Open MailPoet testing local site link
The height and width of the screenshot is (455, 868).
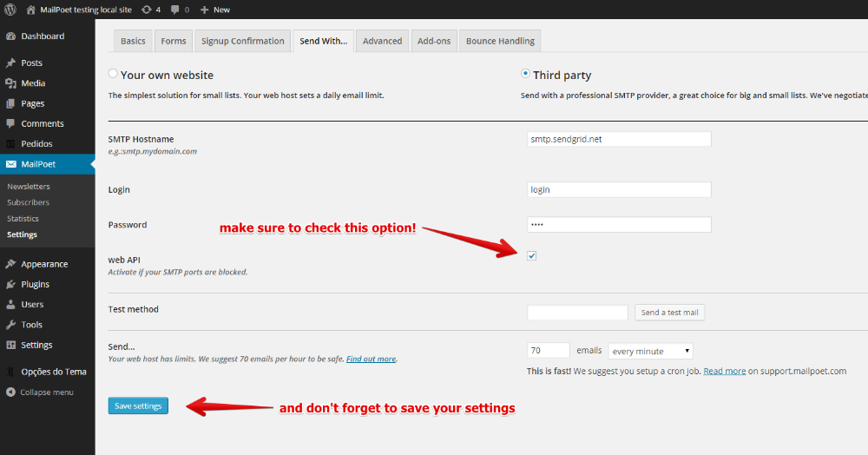pos(86,10)
